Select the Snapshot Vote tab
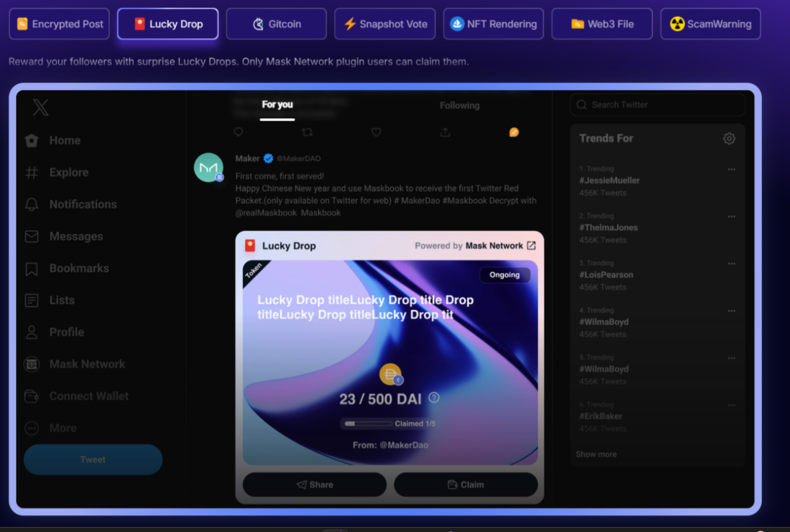The image size is (790, 532). point(385,24)
